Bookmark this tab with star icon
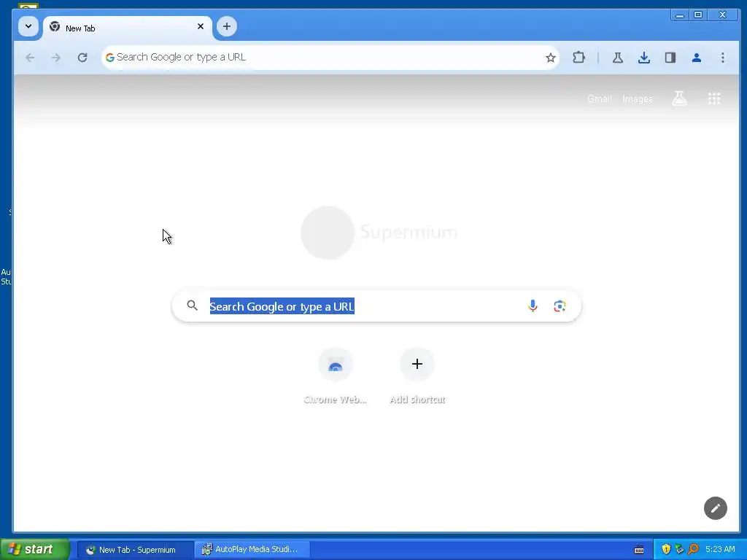747x560 pixels. 551,58
